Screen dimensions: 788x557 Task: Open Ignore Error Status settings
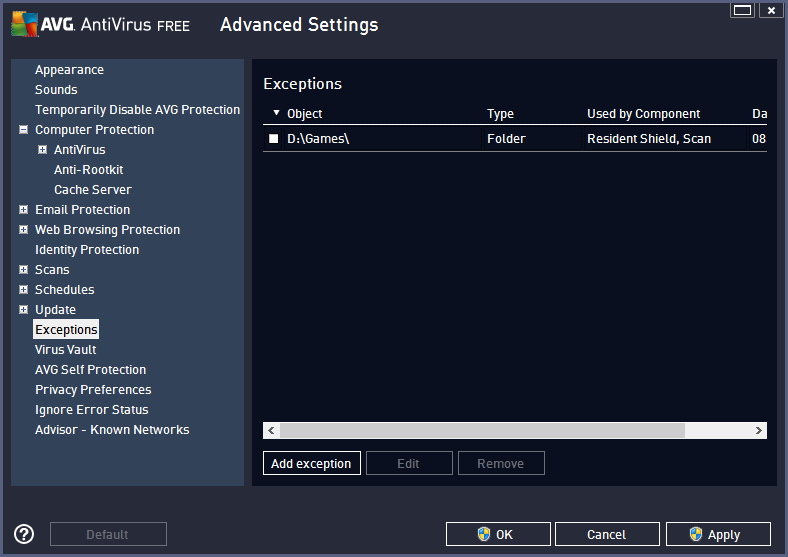(91, 410)
